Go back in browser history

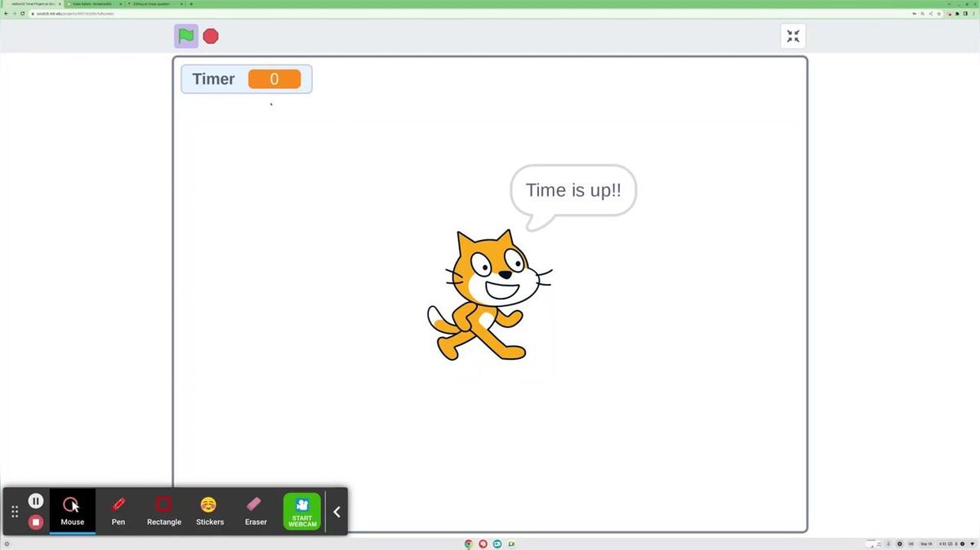pos(6,13)
